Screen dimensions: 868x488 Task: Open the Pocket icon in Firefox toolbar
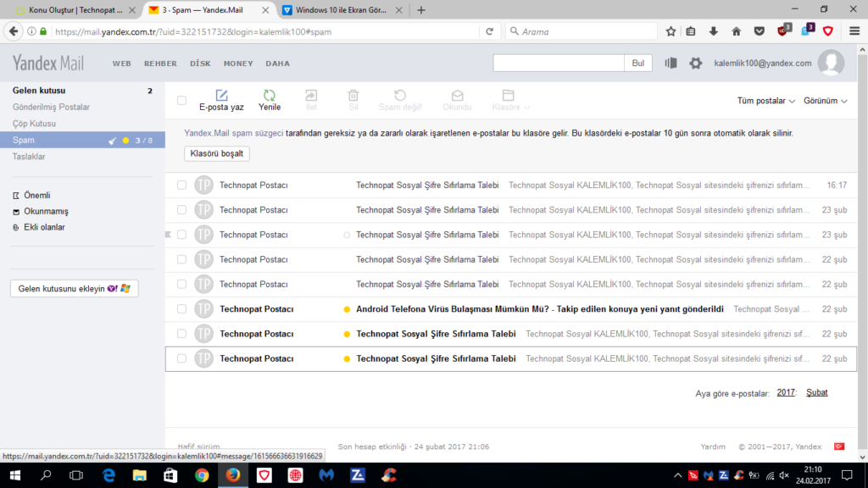coord(759,31)
